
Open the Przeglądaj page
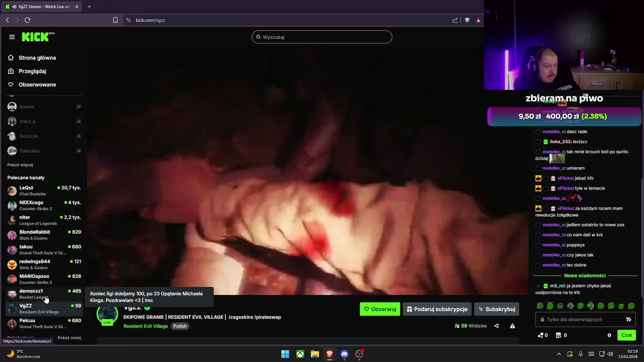click(27, 71)
